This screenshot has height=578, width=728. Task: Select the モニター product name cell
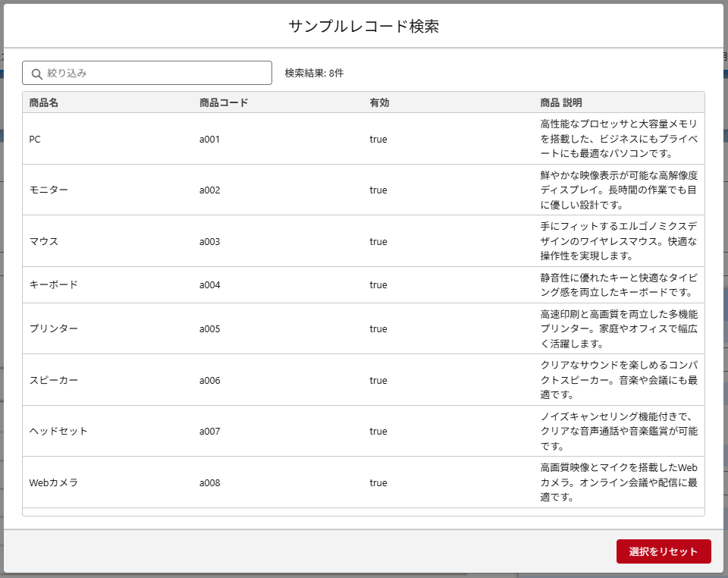tap(49, 190)
